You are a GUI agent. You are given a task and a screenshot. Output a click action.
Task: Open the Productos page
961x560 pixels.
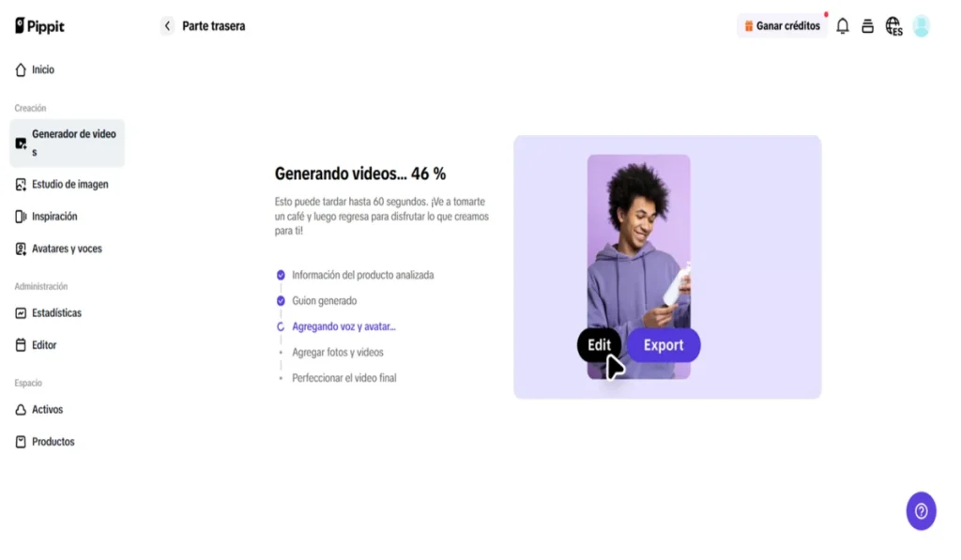point(45,442)
